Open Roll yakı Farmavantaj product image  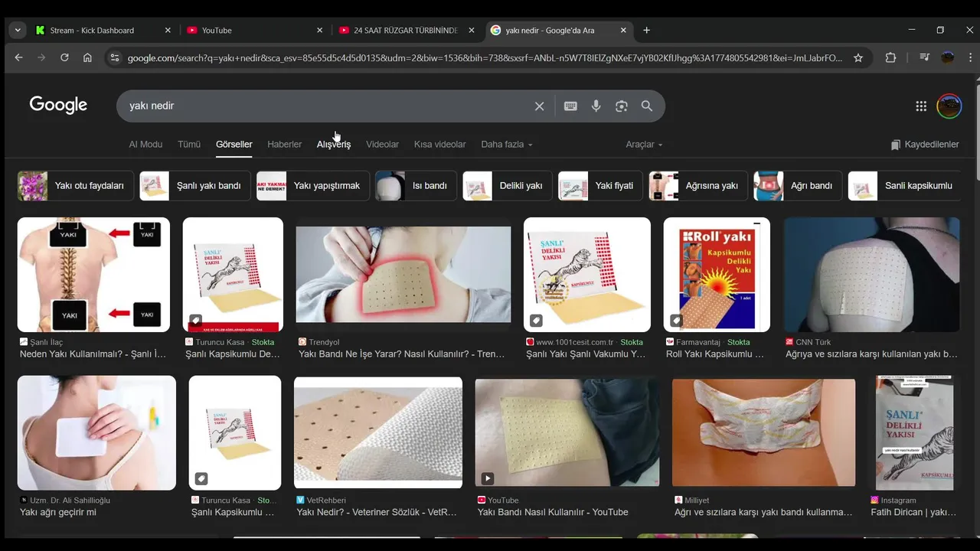coord(717,275)
